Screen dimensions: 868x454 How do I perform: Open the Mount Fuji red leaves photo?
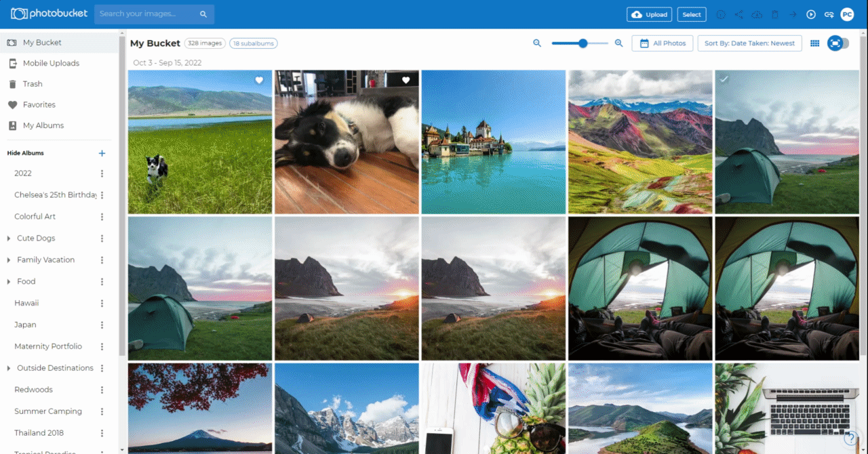pos(200,409)
